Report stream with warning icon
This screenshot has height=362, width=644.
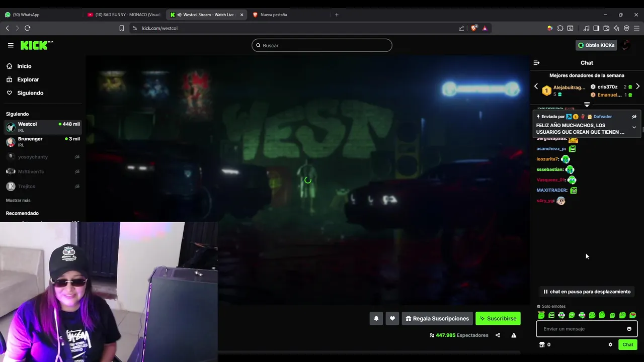[x=514, y=335]
